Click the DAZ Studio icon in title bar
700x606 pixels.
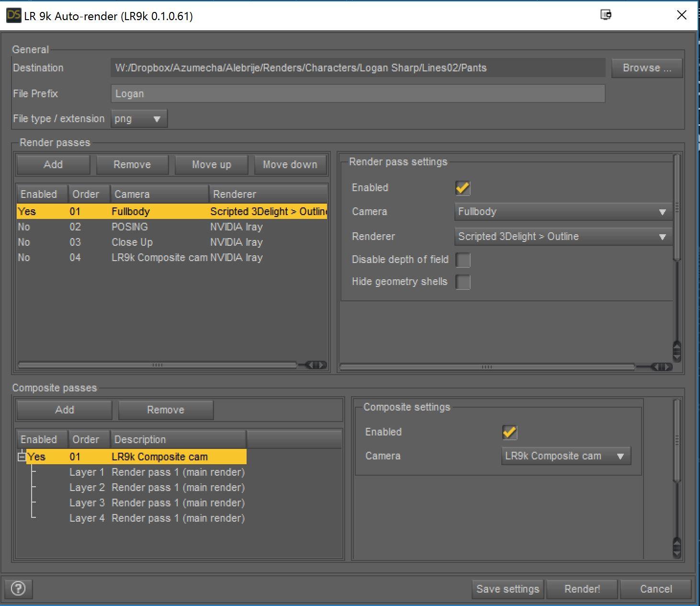tap(13, 15)
